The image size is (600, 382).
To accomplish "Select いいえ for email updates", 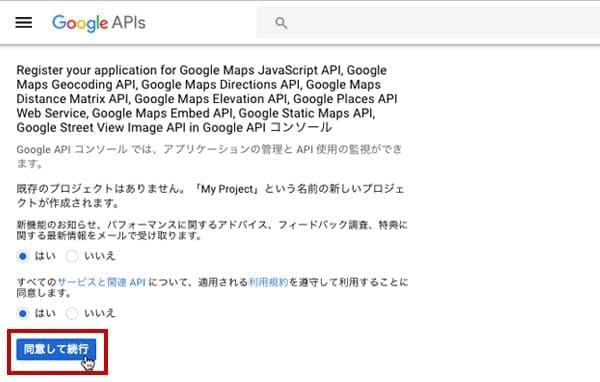I will pyautogui.click(x=72, y=256).
